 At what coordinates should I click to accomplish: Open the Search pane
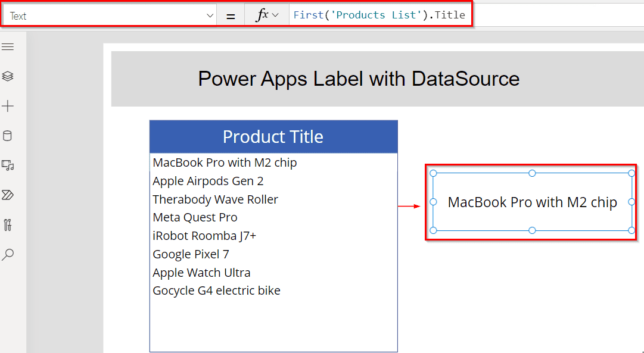click(x=8, y=254)
